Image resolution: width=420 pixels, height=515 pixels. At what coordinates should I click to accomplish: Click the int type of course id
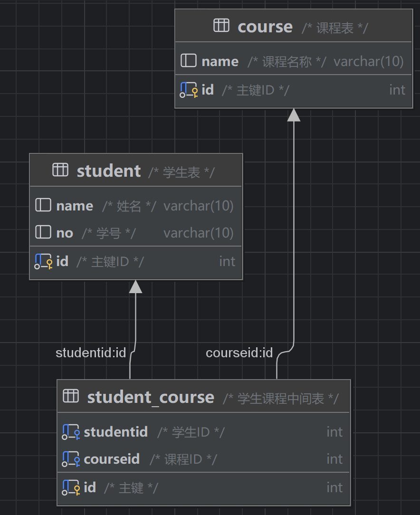tap(397, 90)
